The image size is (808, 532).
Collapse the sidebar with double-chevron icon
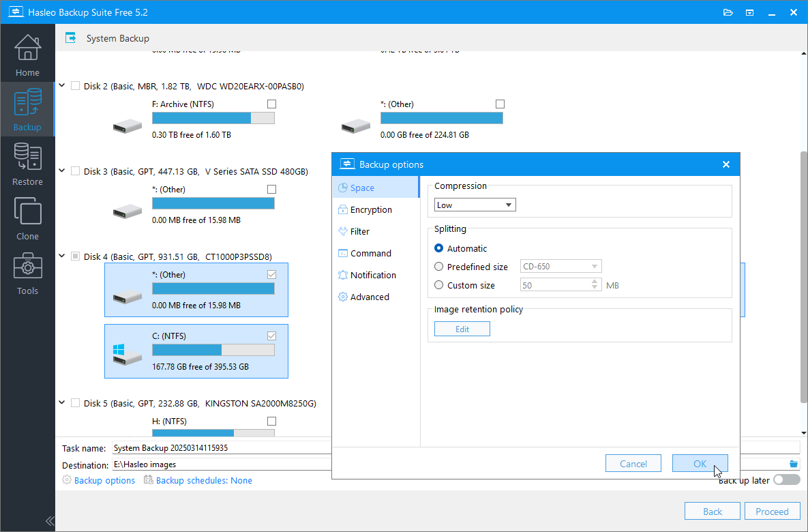tap(50, 520)
